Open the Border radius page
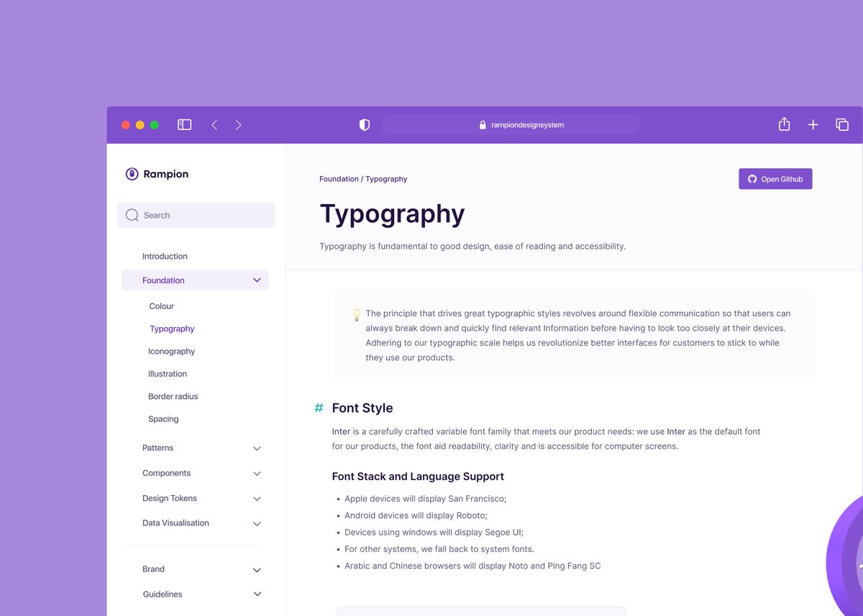Screen dimensions: 863x616 [173, 396]
